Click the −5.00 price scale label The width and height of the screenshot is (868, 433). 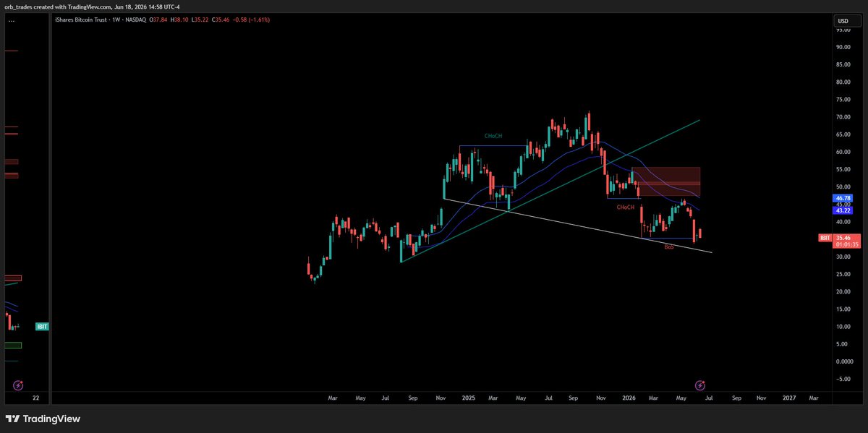pos(842,379)
